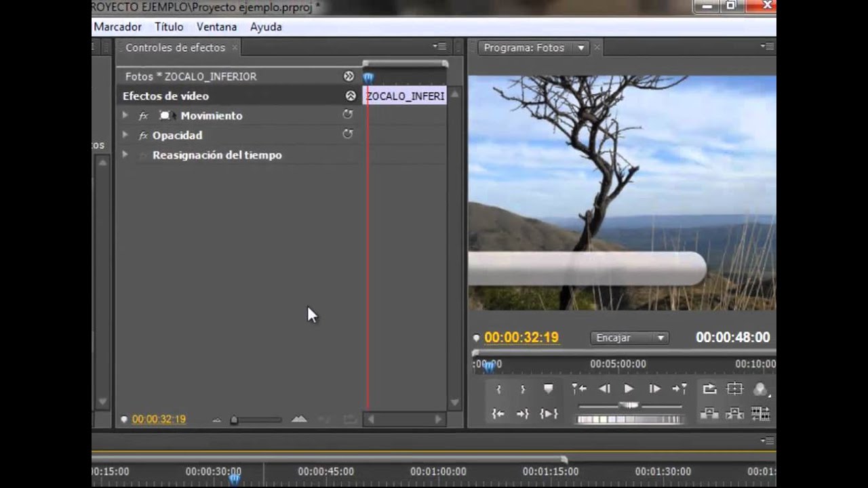Viewport: 868px width, 488px height.
Task: Open the Encajar zoom dropdown
Action: 630,338
